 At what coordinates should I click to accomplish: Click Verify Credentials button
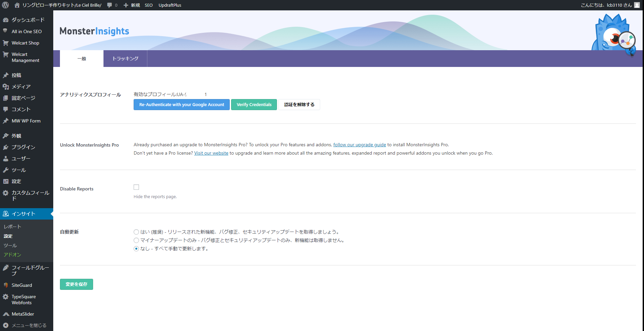[x=254, y=104]
